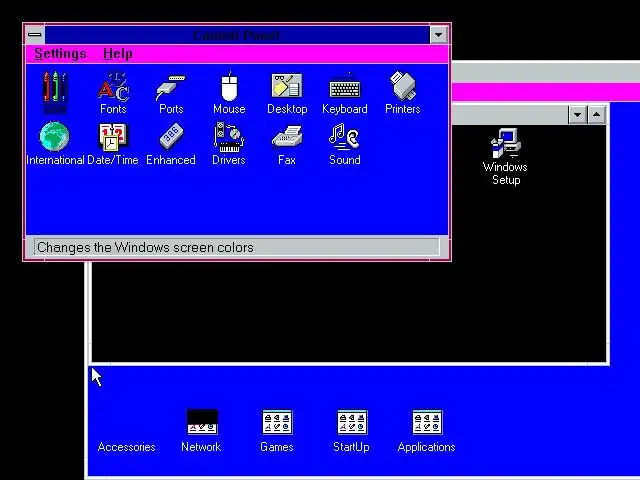Open the Fax icon
The width and height of the screenshot is (640, 480).
pyautogui.click(x=287, y=137)
